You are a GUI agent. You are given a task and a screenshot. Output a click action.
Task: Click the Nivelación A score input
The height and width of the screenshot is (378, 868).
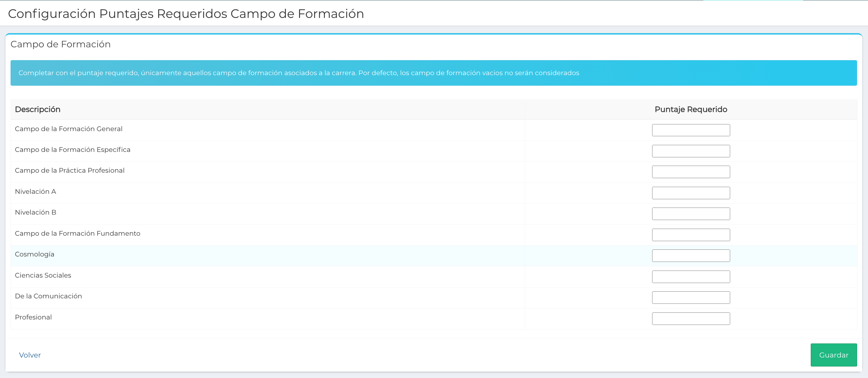click(690, 193)
